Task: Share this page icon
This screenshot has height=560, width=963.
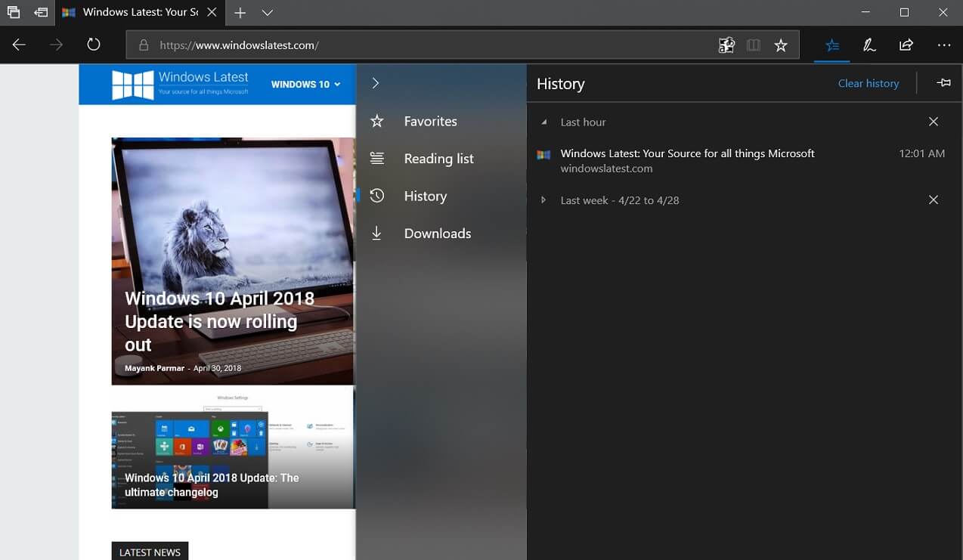Action: (906, 45)
